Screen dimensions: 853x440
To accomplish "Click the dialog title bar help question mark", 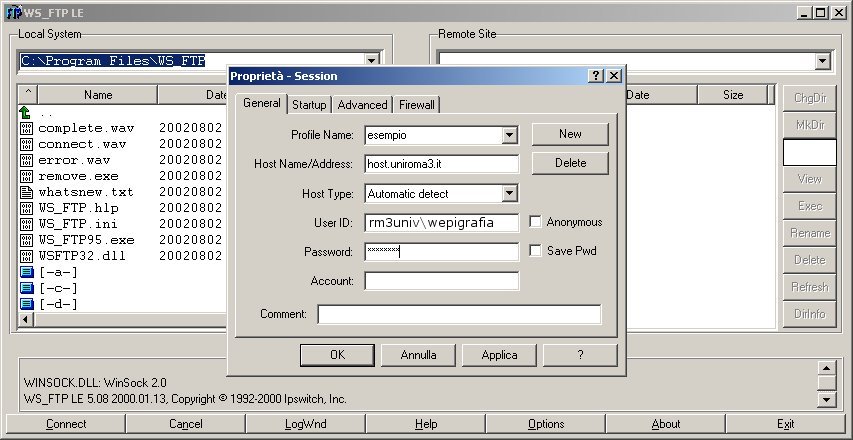I will [x=596, y=76].
